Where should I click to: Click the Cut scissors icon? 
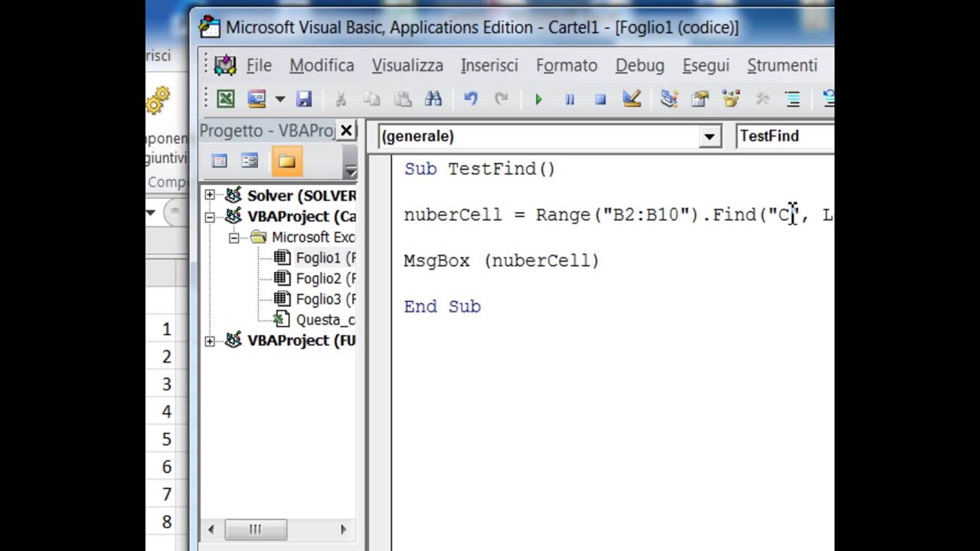point(341,99)
